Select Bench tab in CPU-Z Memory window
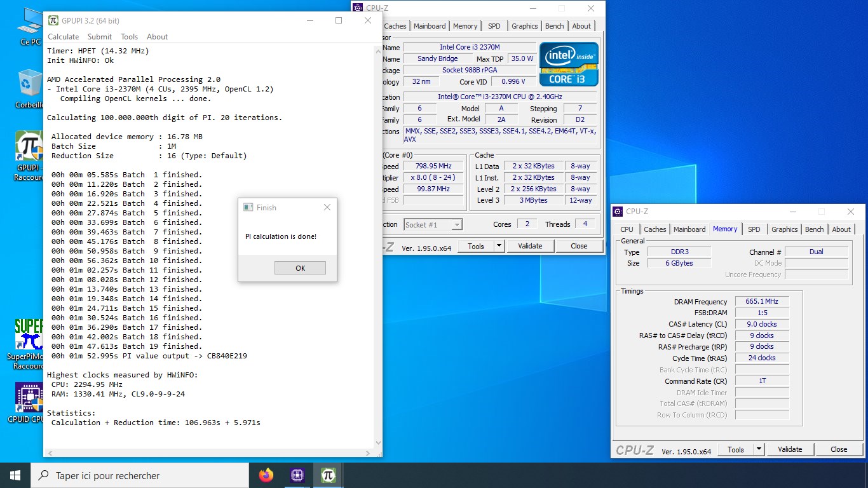 tap(815, 229)
